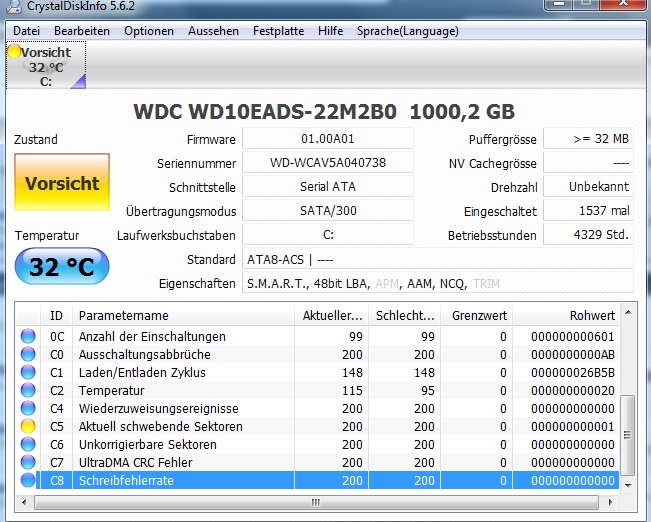The height and width of the screenshot is (522, 651).
Task: Click the serial number WD-WCAV5A040738 field
Action: (328, 162)
